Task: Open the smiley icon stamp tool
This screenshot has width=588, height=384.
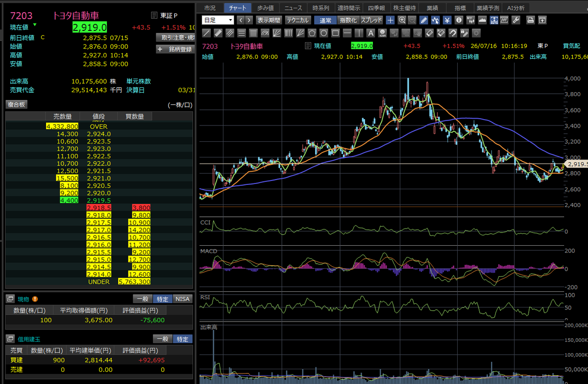Action: click(x=383, y=33)
